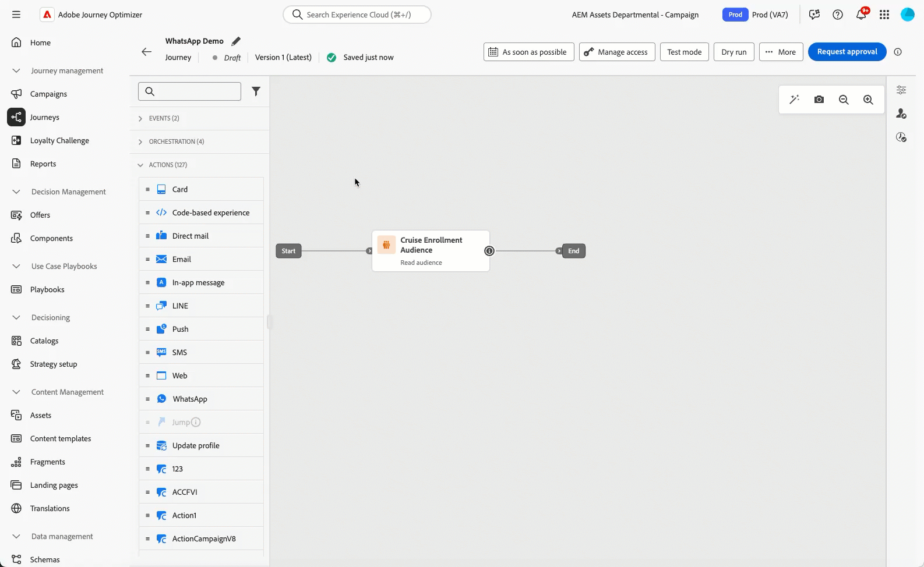This screenshot has height=567, width=924.
Task: Collapse the Journey management group
Action: pos(16,70)
